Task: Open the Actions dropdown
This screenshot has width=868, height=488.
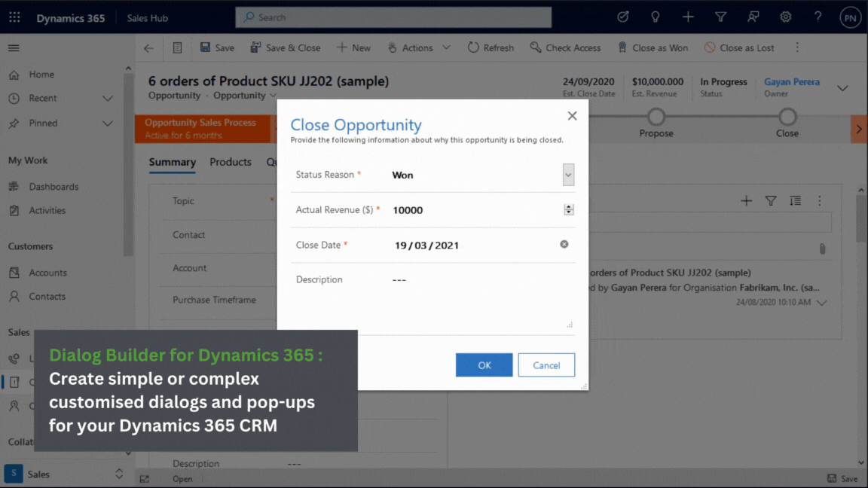Action: pos(418,48)
